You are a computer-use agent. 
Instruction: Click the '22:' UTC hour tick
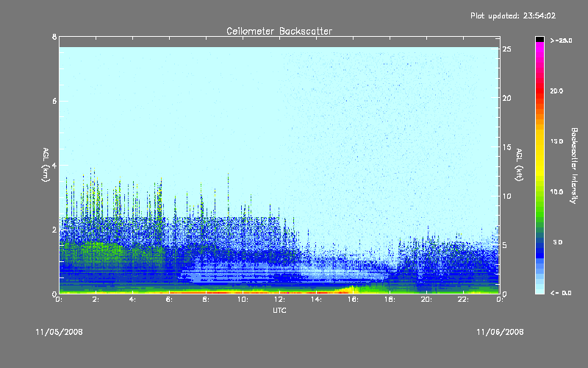[x=463, y=300]
